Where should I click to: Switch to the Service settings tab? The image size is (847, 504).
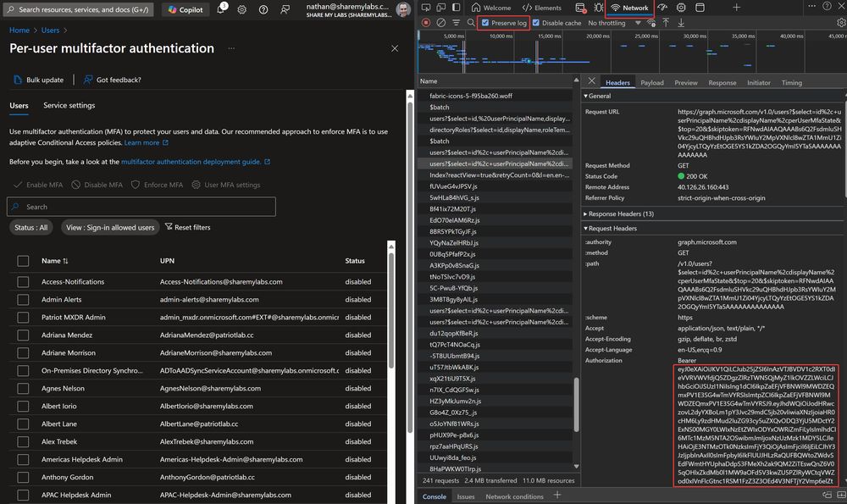[69, 105]
